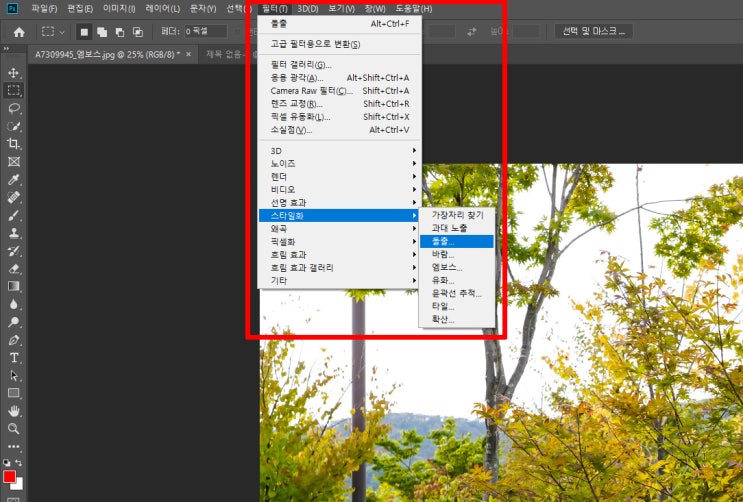The image size is (743, 502).
Task: Open the 파일(F) menu
Action: (x=44, y=9)
